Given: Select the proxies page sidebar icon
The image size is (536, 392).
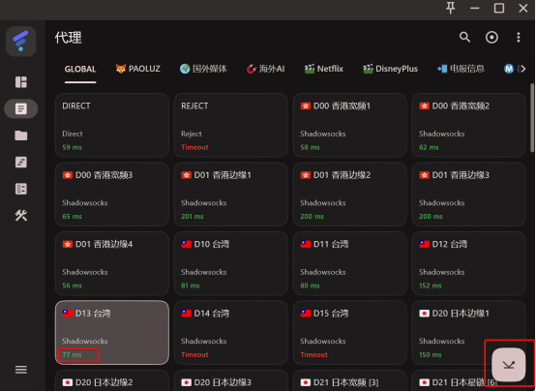Looking at the screenshot, I should click(21, 108).
